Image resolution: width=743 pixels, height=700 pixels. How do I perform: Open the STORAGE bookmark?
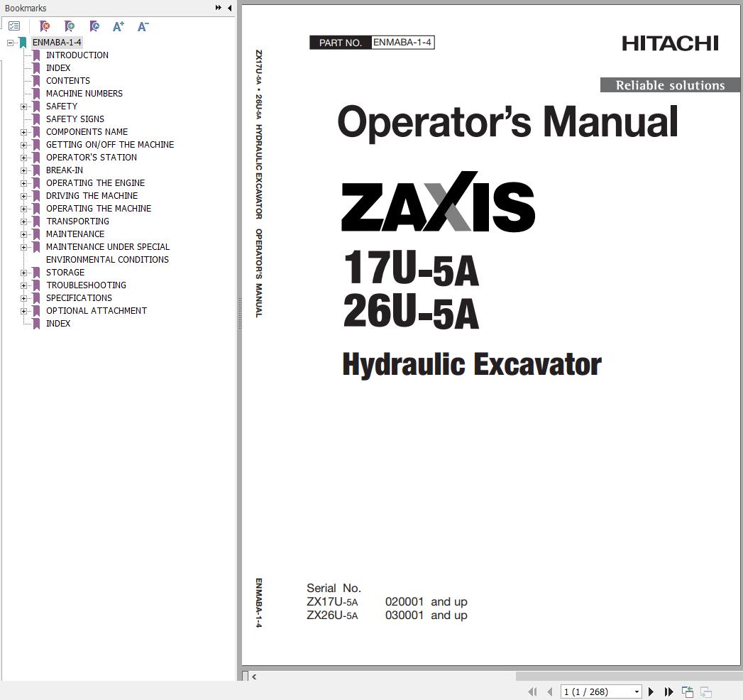coord(65,273)
